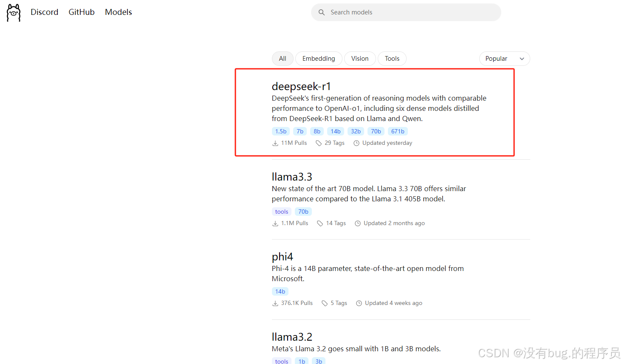Click download icon beside 1.1M Pulls
The width and height of the screenshot is (622, 364).
pyautogui.click(x=275, y=223)
